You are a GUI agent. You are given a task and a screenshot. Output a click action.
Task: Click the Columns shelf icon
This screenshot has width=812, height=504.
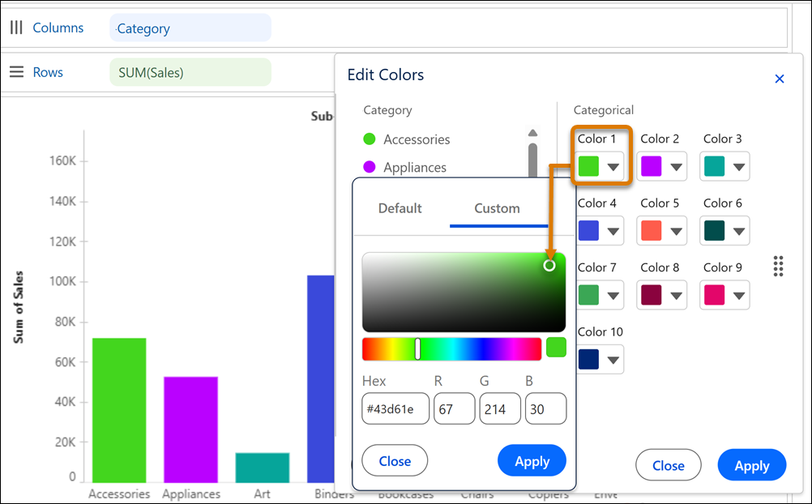coord(16,28)
